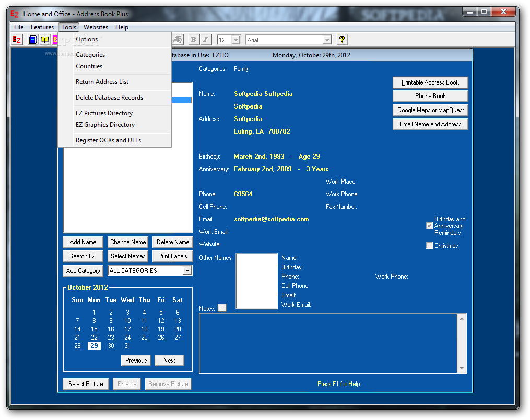Select Return Address List menu entry
This screenshot has width=530, height=420.
coord(115,82)
